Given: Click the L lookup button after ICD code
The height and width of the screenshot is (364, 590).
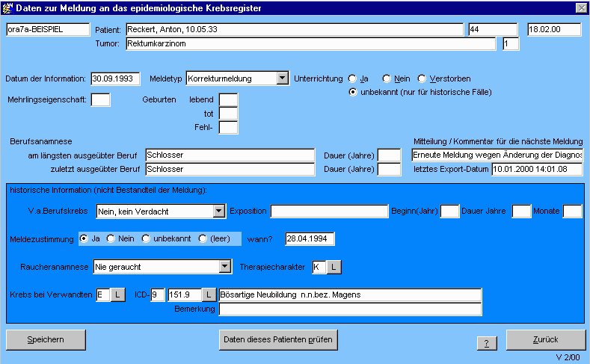Looking at the screenshot, I should 209,295.
